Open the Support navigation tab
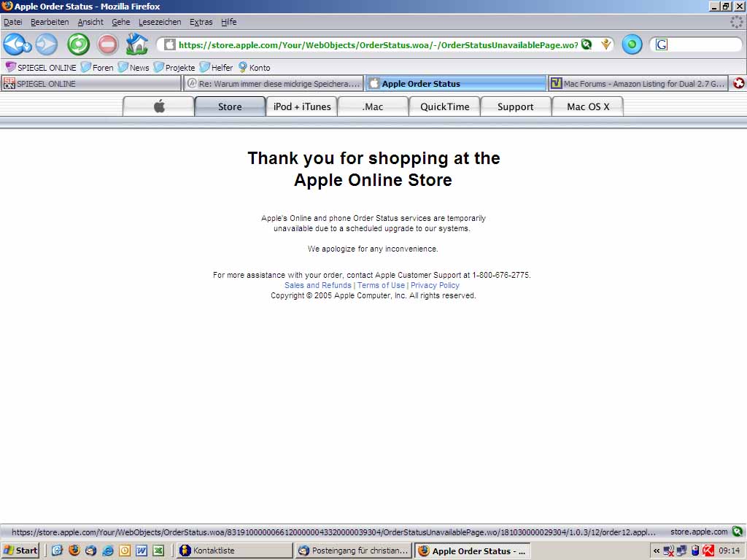Image resolution: width=747 pixels, height=560 pixels. (516, 106)
